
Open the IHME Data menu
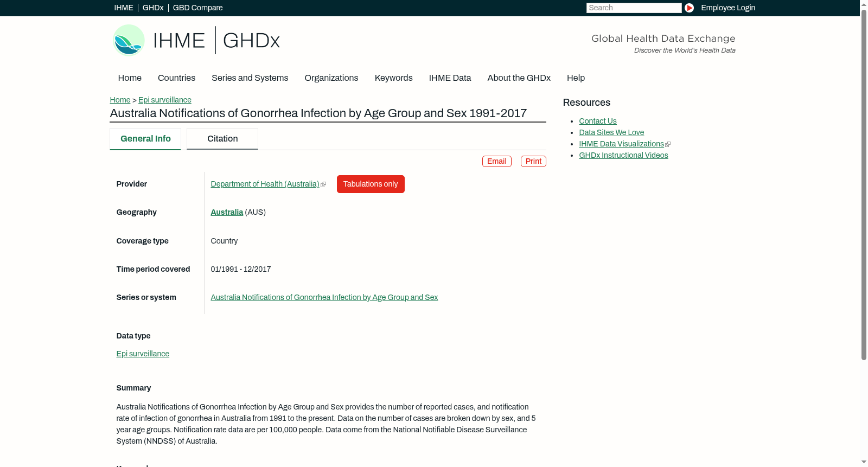click(x=450, y=78)
